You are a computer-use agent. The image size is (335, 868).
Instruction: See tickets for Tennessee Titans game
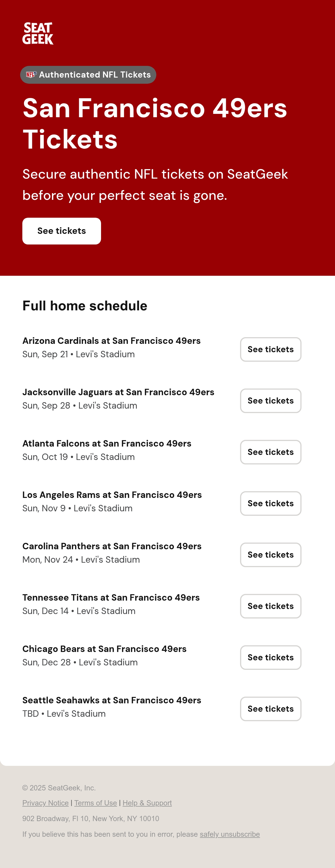271,606
